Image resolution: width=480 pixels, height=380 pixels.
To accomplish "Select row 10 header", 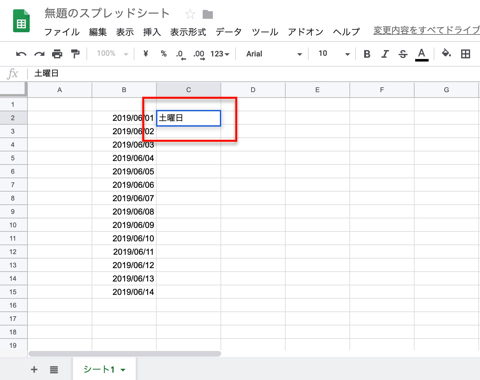I will coord(13,225).
